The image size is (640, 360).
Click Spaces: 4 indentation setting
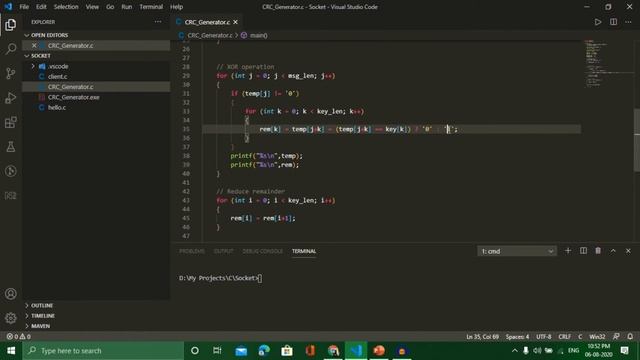coord(517,337)
